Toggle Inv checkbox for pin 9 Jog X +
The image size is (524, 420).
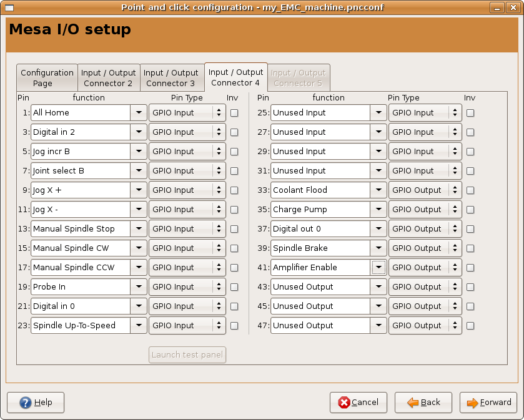234,190
